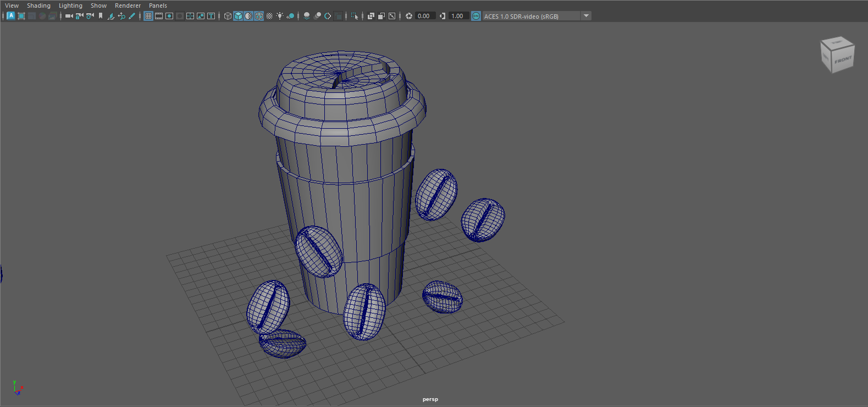The width and height of the screenshot is (868, 407).
Task: Click the X-Ray Joints icon
Action: [x=391, y=16]
